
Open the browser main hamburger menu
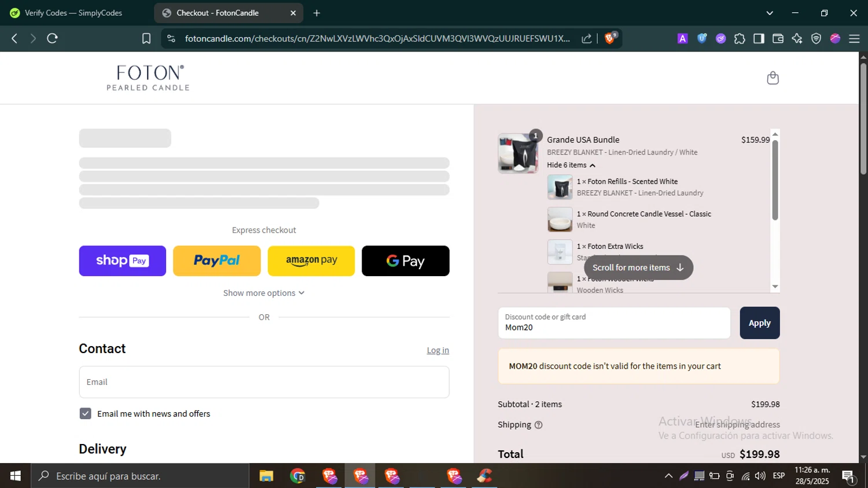click(x=854, y=38)
